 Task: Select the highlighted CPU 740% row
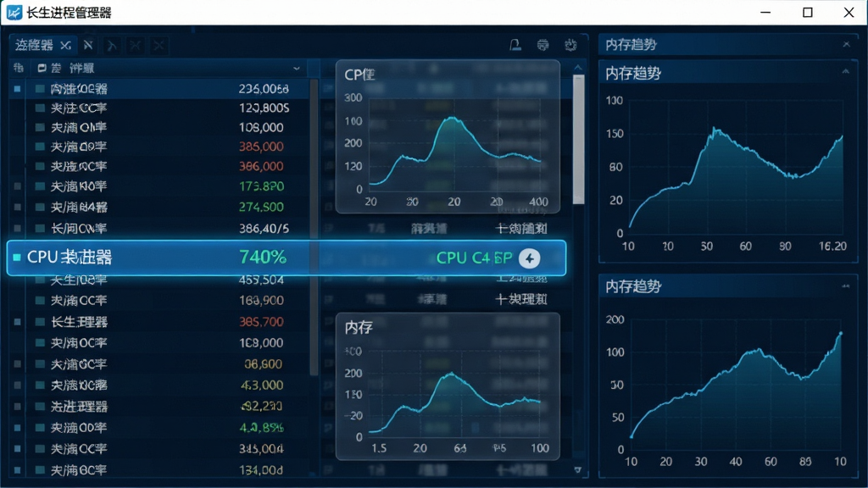pos(287,258)
